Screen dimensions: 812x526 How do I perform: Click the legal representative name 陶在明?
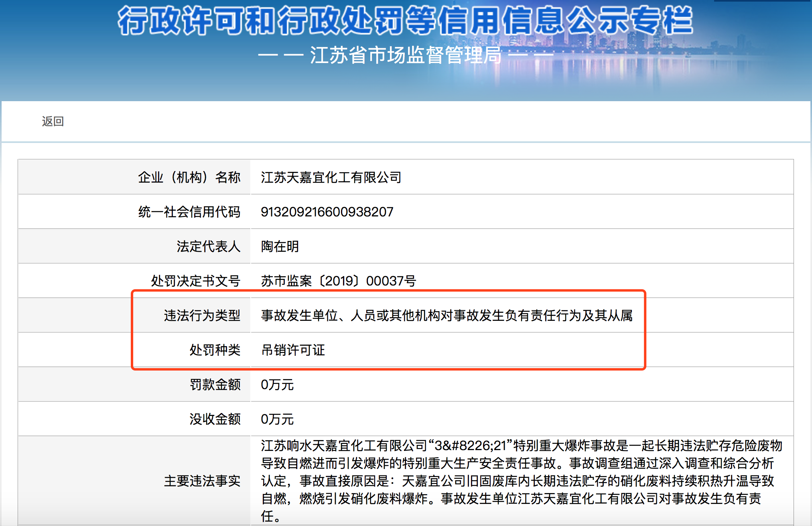(x=280, y=246)
